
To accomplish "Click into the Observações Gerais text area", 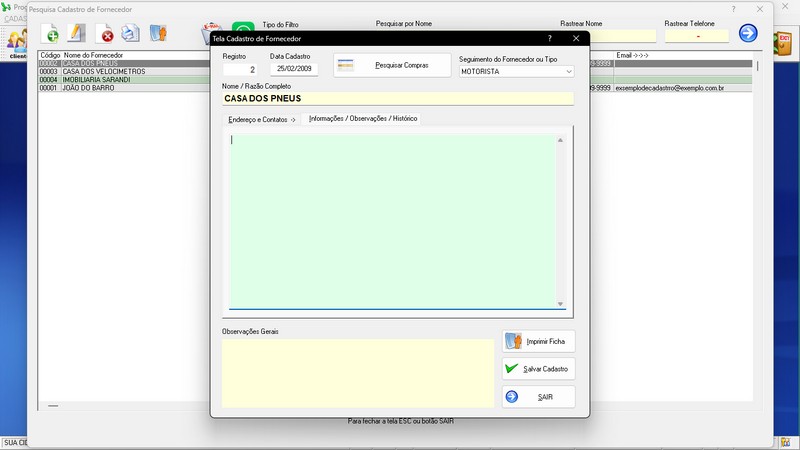I will (357, 372).
